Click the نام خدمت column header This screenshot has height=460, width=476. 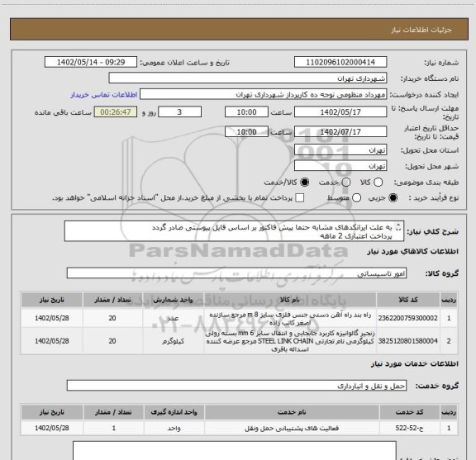[292, 412]
